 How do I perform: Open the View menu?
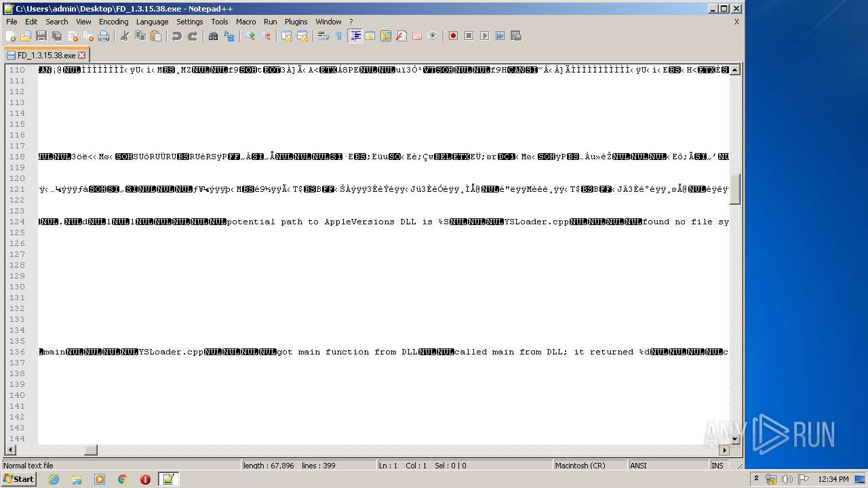[x=83, y=22]
